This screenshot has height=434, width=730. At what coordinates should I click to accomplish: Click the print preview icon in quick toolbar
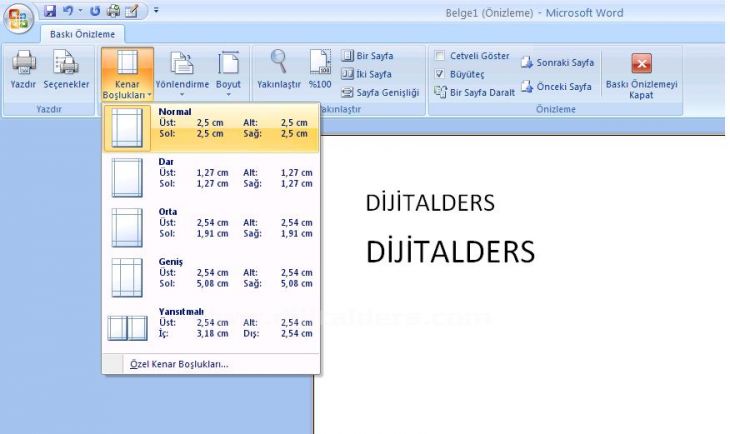click(x=113, y=11)
